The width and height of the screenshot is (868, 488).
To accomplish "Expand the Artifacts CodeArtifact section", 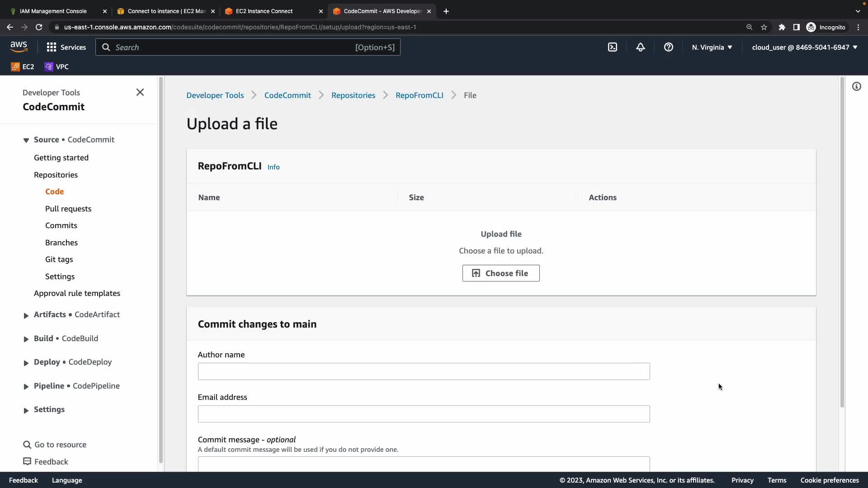I will coord(26,315).
